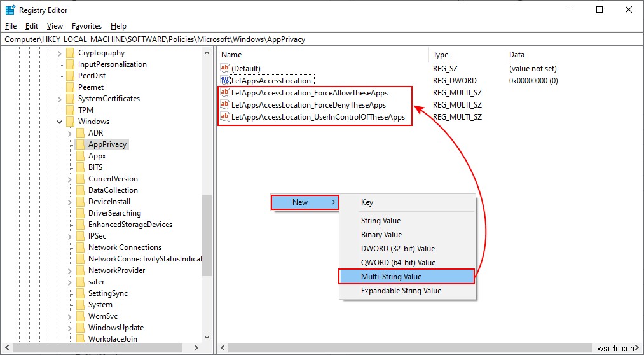Click the UserInControlOfTheseApps value icon

224,116
